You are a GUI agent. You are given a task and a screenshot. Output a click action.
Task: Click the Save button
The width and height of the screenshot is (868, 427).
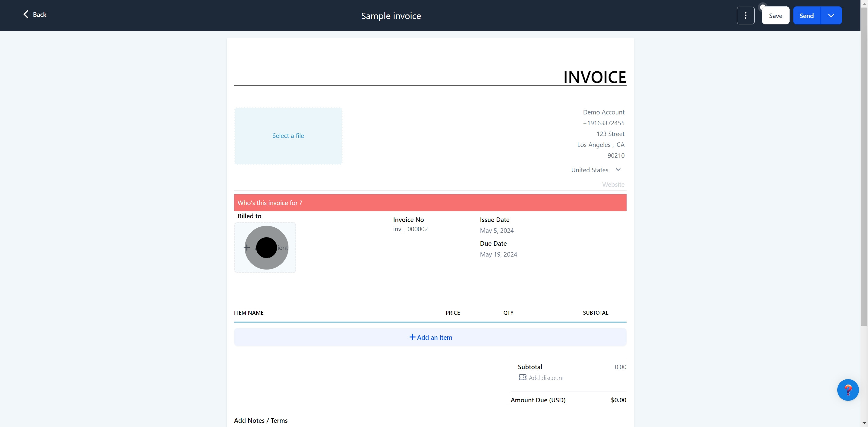point(775,15)
